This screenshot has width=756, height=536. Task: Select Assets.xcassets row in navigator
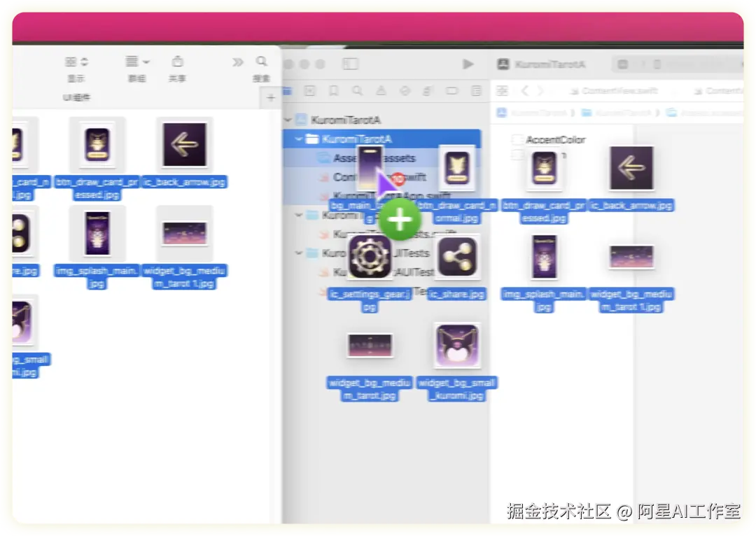click(382, 158)
